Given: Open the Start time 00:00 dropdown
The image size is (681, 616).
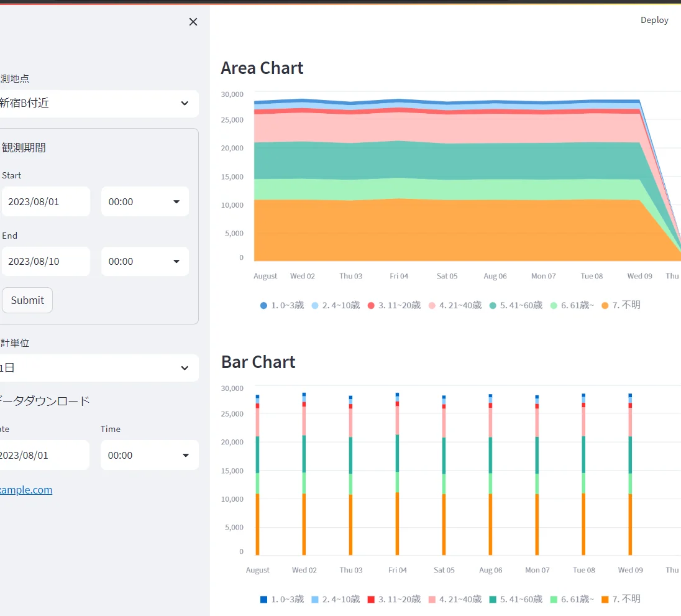Looking at the screenshot, I should (x=145, y=201).
